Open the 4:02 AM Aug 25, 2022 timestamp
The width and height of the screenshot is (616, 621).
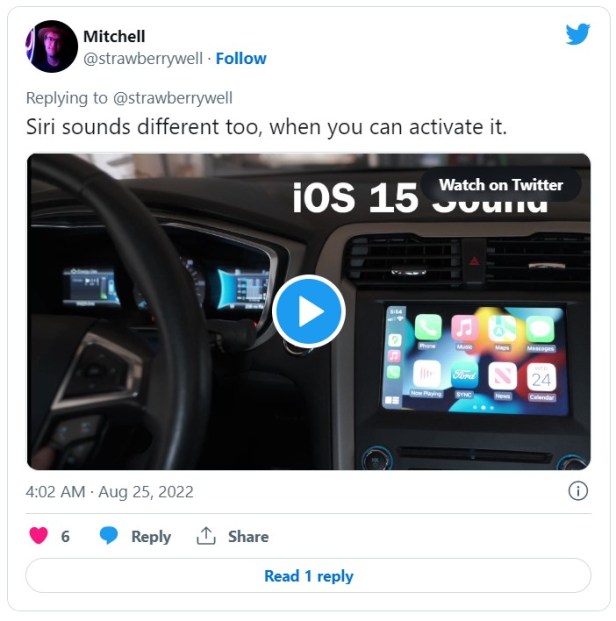click(x=109, y=492)
